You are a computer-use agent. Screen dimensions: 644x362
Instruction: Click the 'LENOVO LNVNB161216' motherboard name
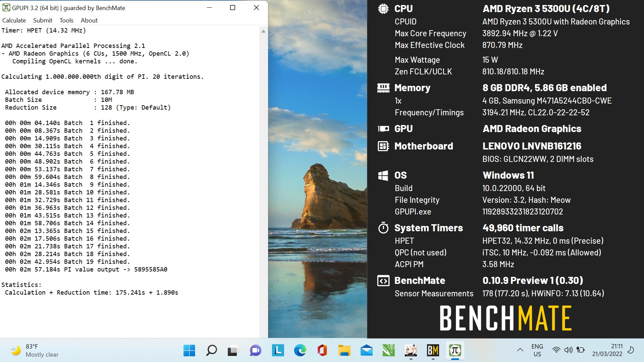click(x=532, y=146)
